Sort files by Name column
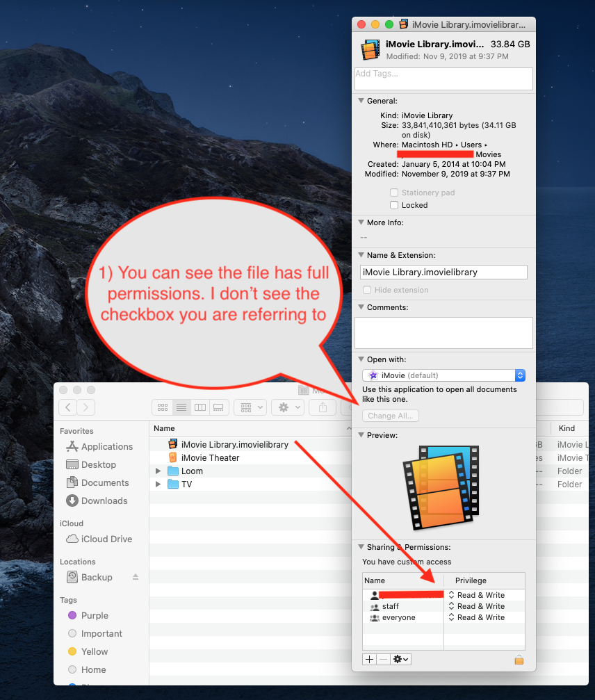The height and width of the screenshot is (700, 595). 250,428
